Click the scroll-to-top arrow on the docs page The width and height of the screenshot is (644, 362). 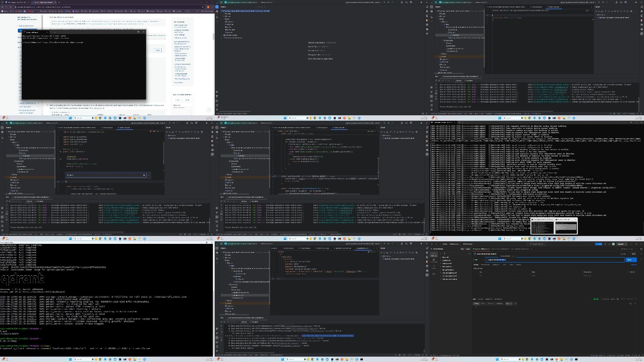tap(209, 110)
